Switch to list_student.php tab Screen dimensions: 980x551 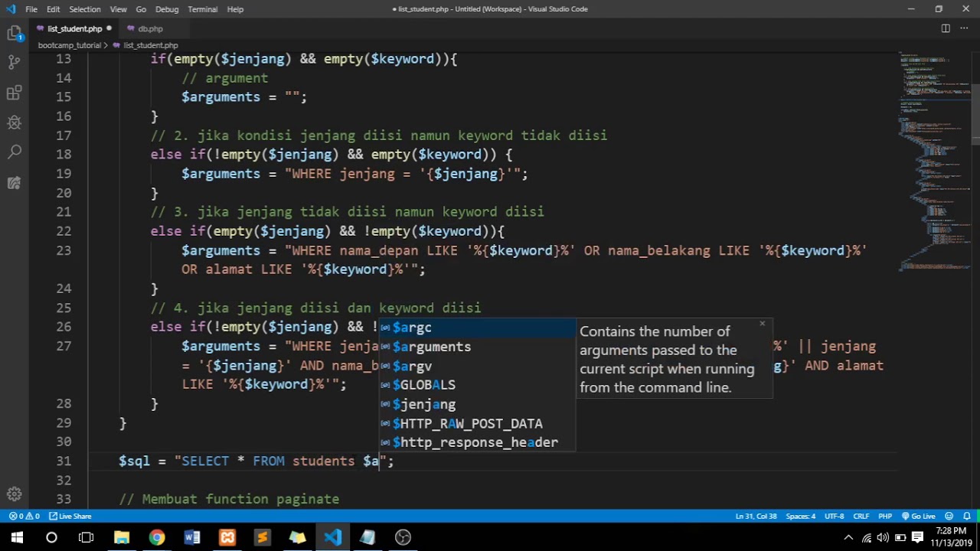73,28
